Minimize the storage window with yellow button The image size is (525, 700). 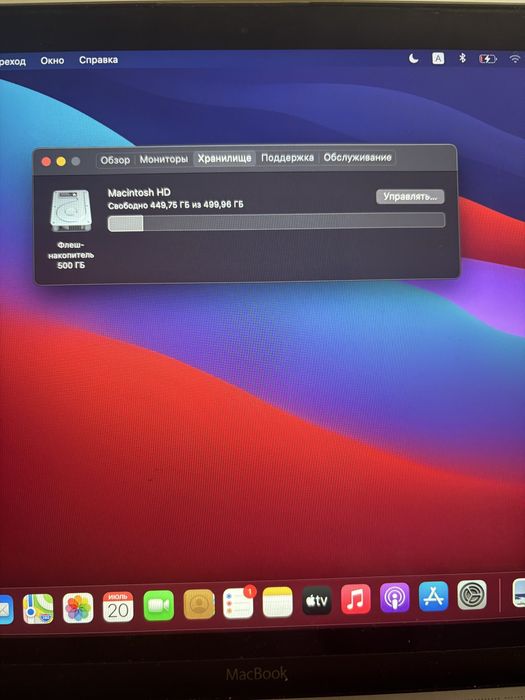pos(61,161)
